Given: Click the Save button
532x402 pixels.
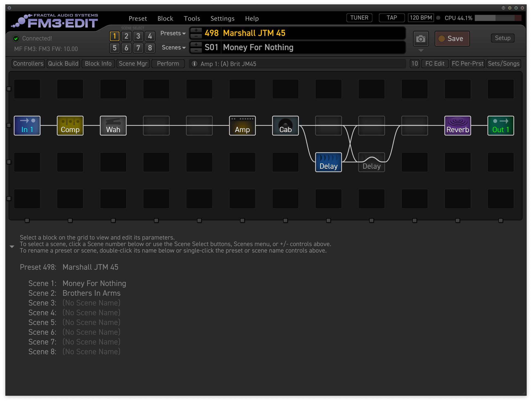Looking at the screenshot, I should (x=452, y=39).
